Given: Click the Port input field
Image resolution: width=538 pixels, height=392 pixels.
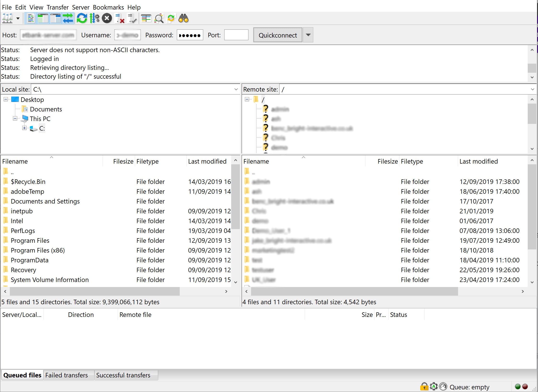Looking at the screenshot, I should tap(236, 35).
